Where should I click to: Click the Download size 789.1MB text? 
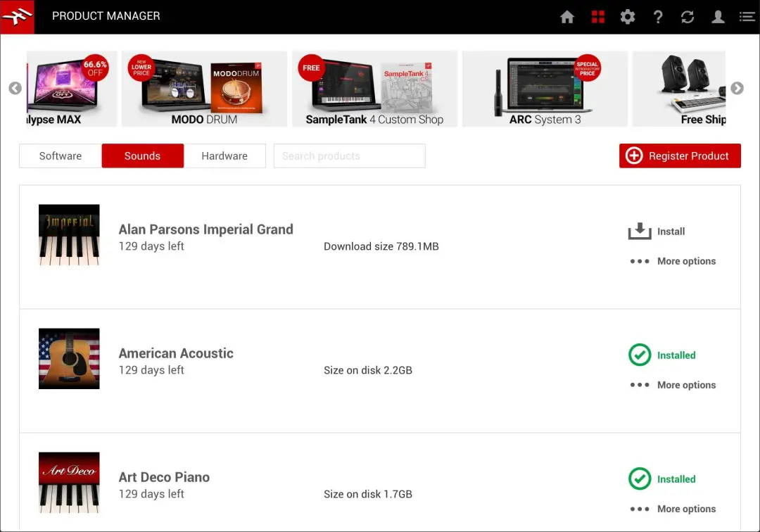[381, 246]
